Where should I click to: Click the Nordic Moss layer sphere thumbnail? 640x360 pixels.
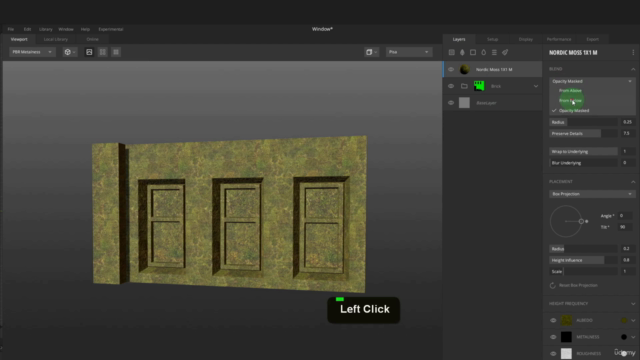pyautogui.click(x=464, y=69)
